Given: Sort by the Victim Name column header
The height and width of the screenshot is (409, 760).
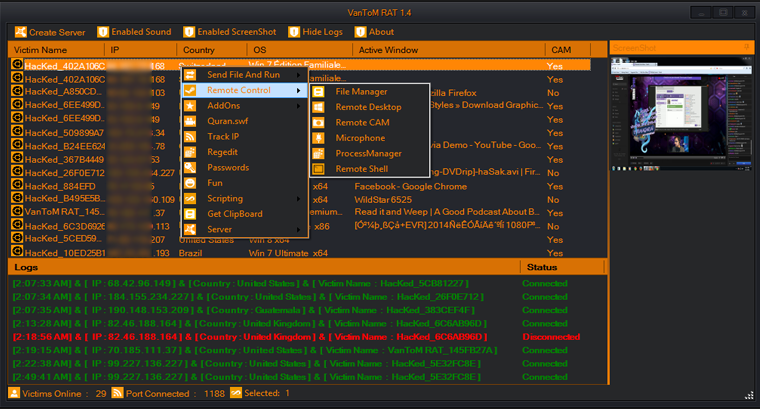Looking at the screenshot, I should 56,50.
